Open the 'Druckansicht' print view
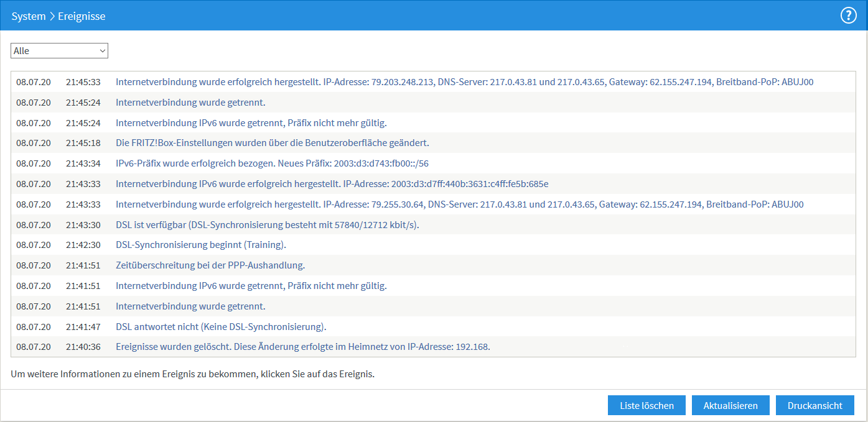Viewport: 868px width, 422px height. [x=814, y=405]
